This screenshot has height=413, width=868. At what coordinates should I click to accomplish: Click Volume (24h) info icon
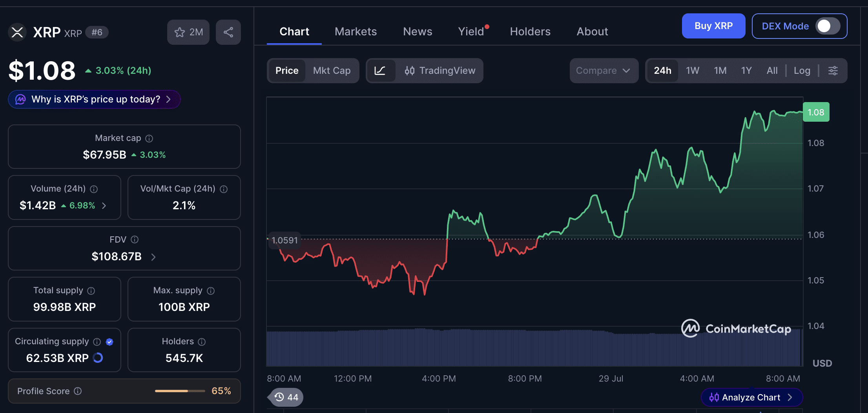94,189
